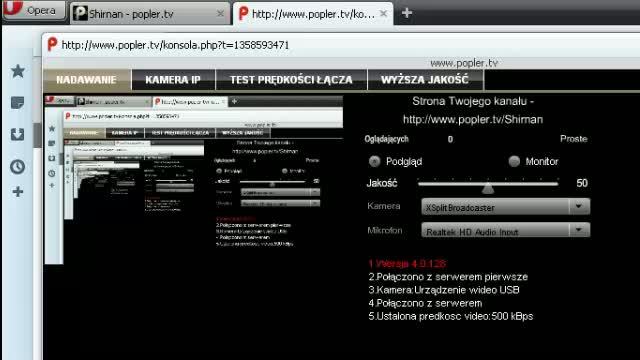The image size is (640, 360).
Task: Open the Downloads panel in sidebar
Action: point(18,134)
